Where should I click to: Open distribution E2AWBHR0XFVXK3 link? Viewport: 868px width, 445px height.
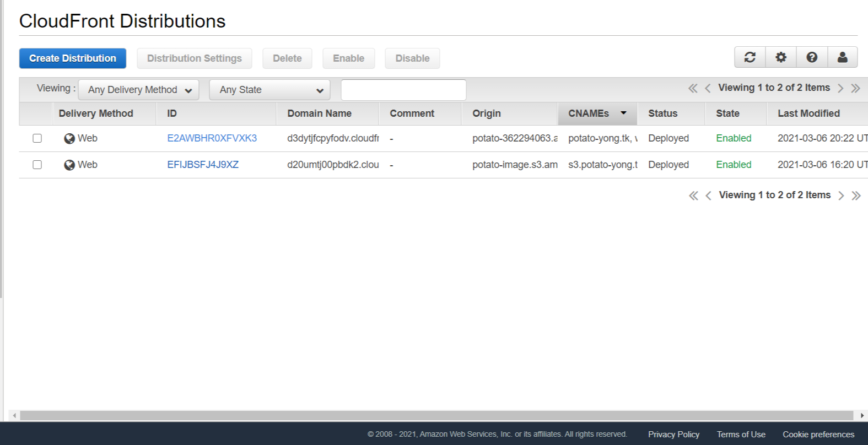(x=212, y=138)
